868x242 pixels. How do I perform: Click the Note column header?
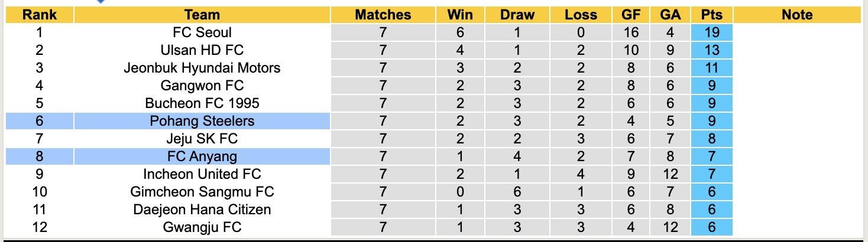(x=797, y=15)
